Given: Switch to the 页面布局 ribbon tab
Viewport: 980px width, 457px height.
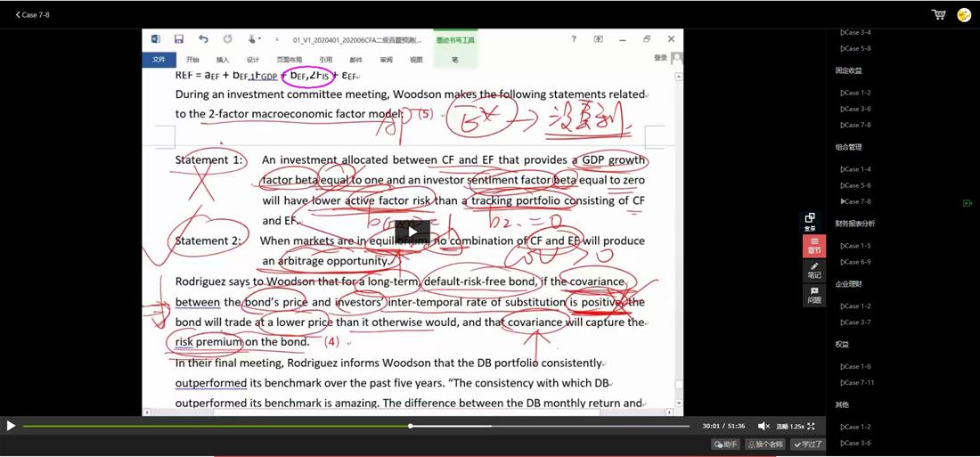Looking at the screenshot, I should (288, 60).
